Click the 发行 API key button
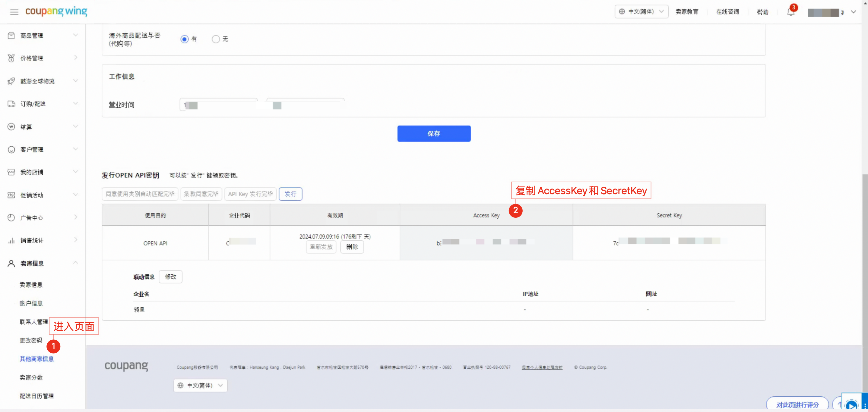The height and width of the screenshot is (412, 868). click(x=290, y=194)
